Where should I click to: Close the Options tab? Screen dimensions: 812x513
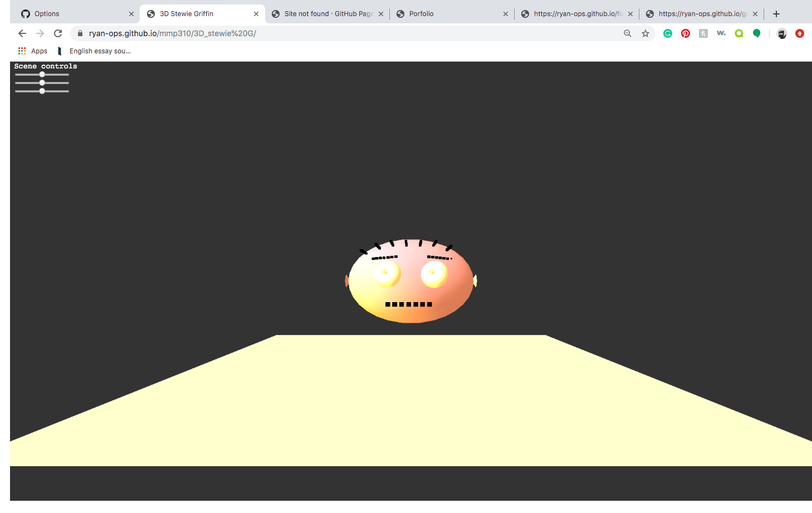coord(131,14)
